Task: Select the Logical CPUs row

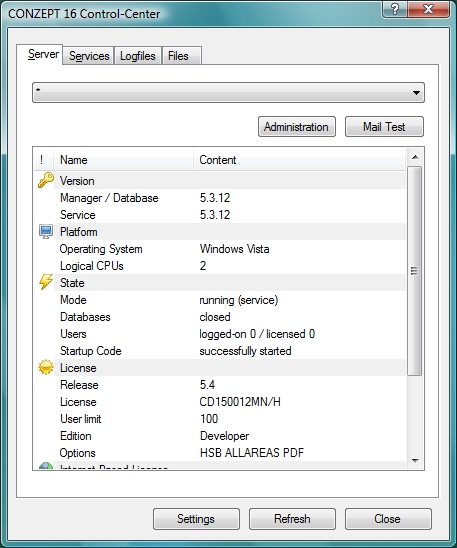Action: coord(220,266)
